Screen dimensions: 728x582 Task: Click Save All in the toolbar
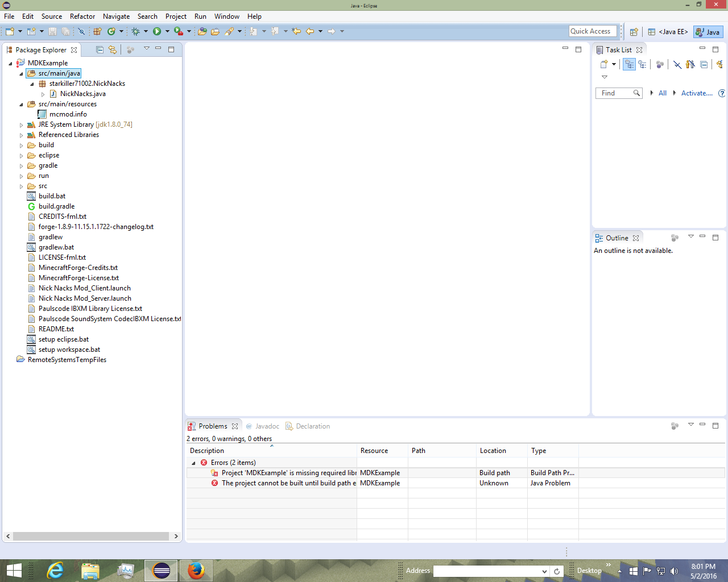tap(65, 31)
